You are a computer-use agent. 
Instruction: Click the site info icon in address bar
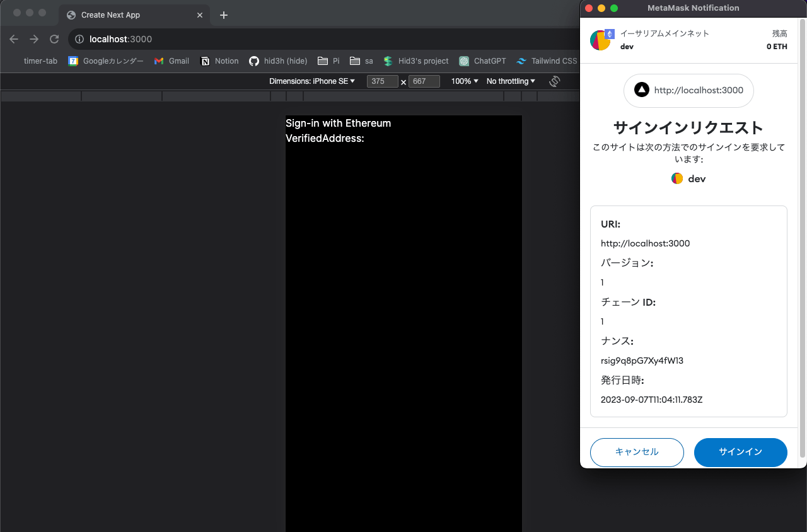79,39
